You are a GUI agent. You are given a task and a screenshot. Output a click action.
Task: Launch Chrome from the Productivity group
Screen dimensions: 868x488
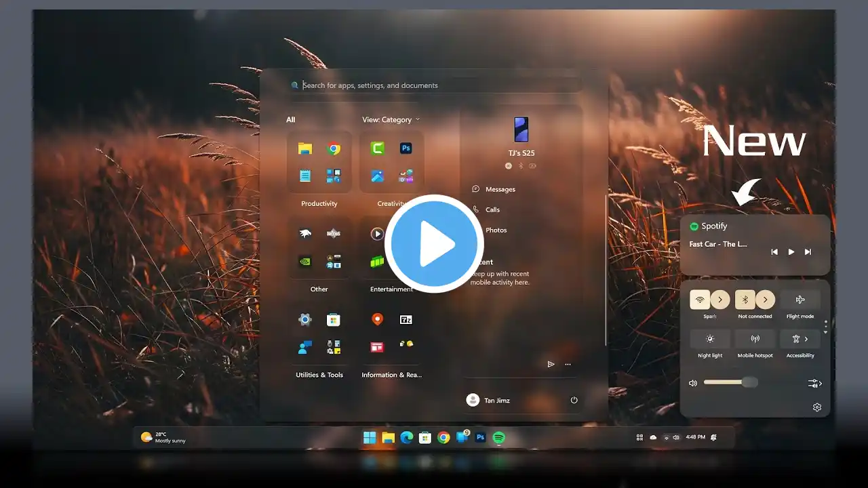point(333,149)
